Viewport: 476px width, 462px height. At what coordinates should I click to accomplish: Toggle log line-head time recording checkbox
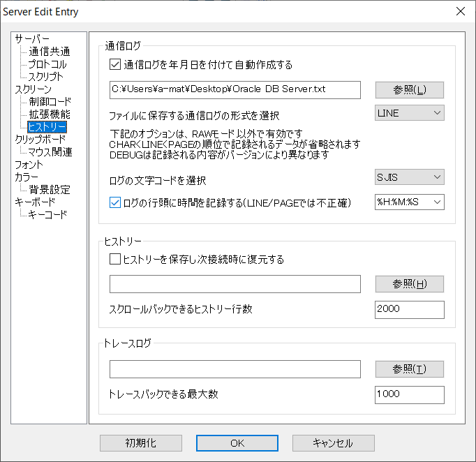click(x=115, y=202)
